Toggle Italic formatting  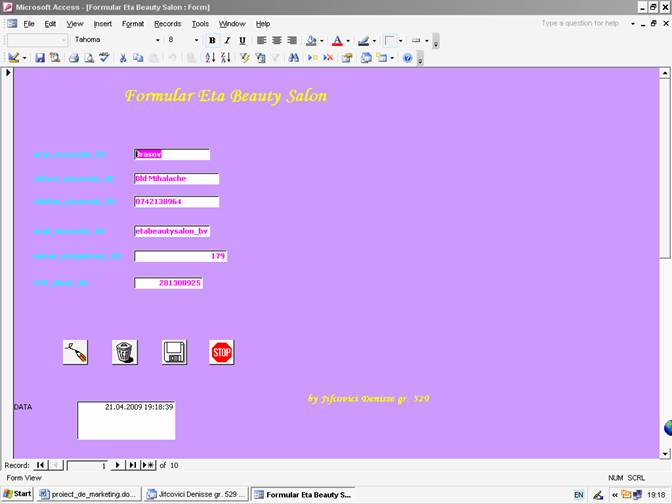point(227,40)
